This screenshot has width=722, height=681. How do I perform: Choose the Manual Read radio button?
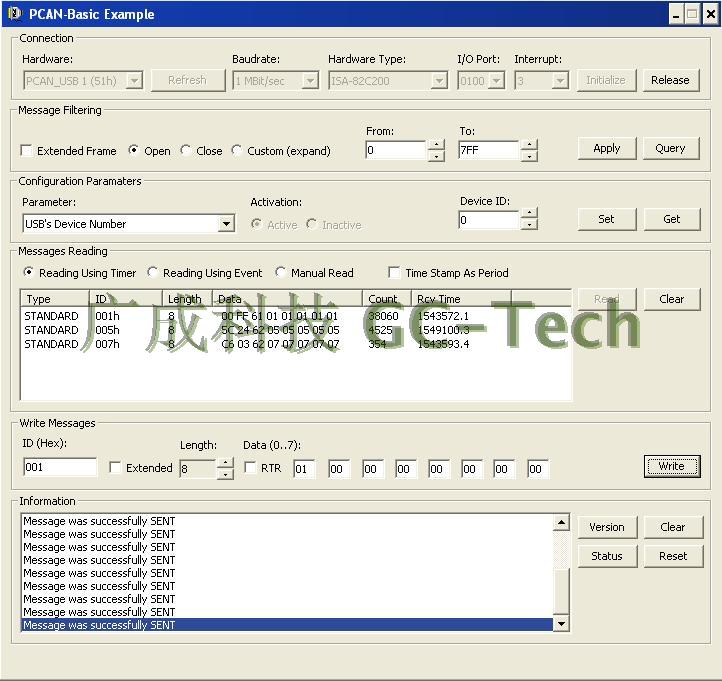click(281, 273)
